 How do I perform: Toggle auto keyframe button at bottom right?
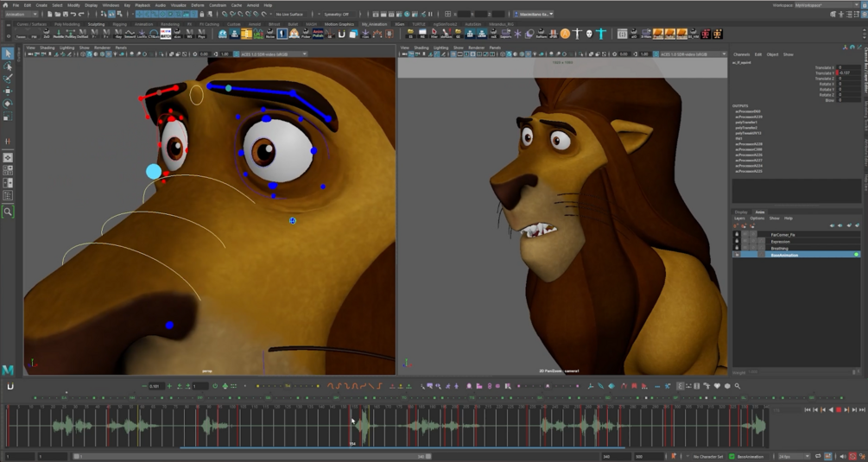[x=853, y=457]
